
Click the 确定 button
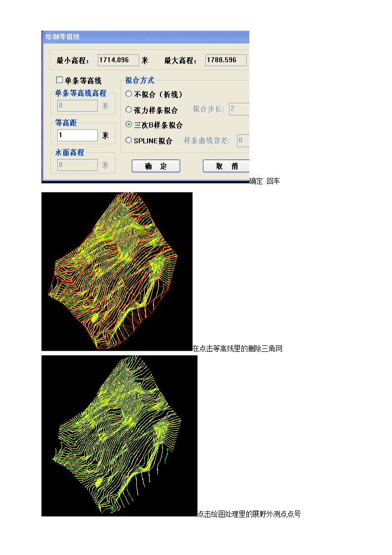[x=156, y=166]
